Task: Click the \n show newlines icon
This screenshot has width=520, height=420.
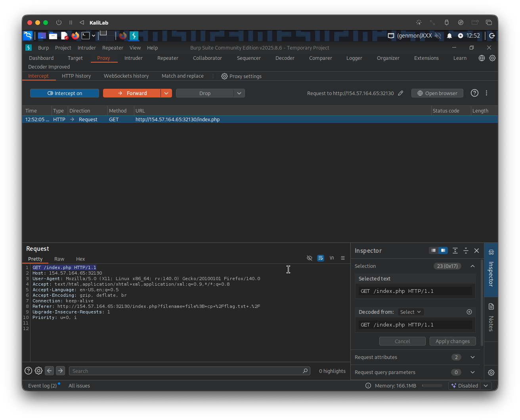Action: tap(332, 258)
